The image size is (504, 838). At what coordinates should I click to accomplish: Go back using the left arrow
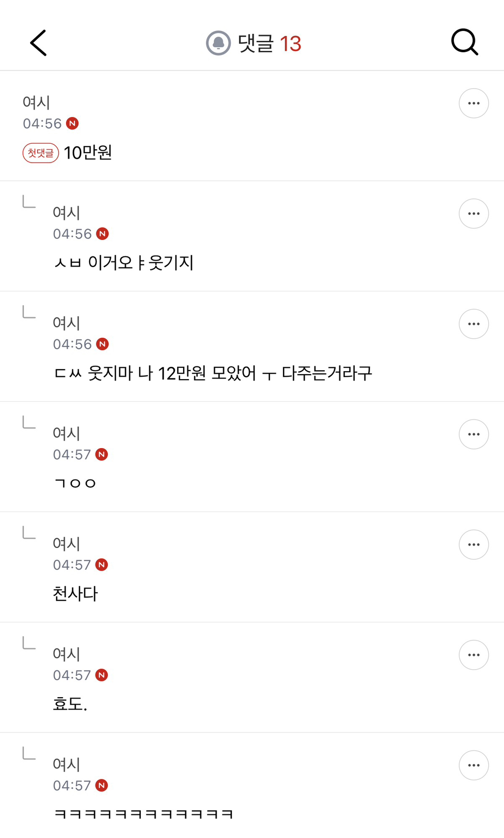38,43
